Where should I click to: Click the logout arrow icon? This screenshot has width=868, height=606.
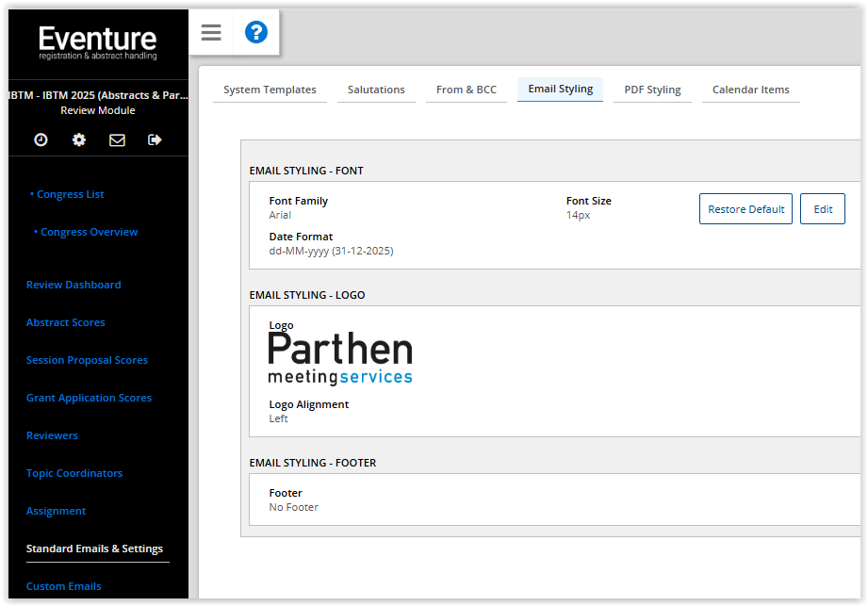pos(155,140)
